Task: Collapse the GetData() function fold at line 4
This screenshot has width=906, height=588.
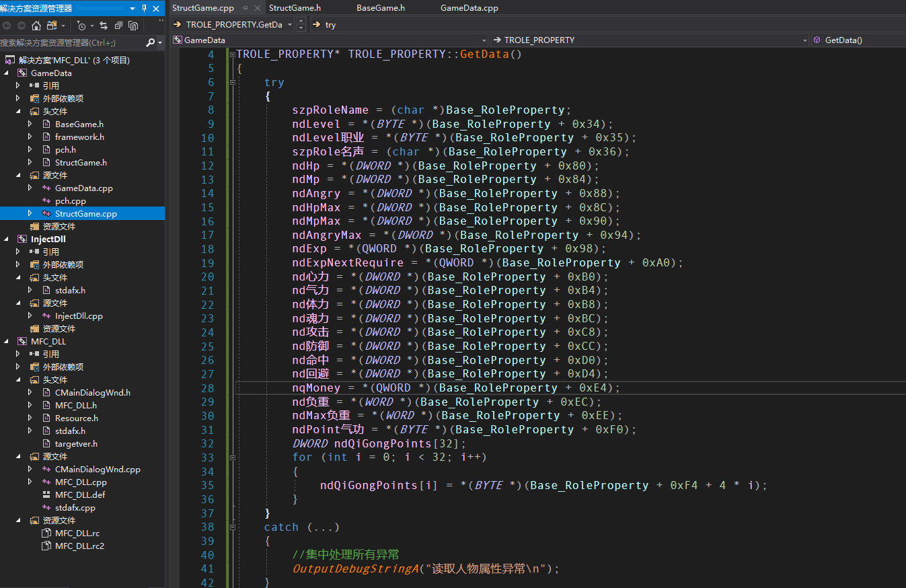Action: 233,54
